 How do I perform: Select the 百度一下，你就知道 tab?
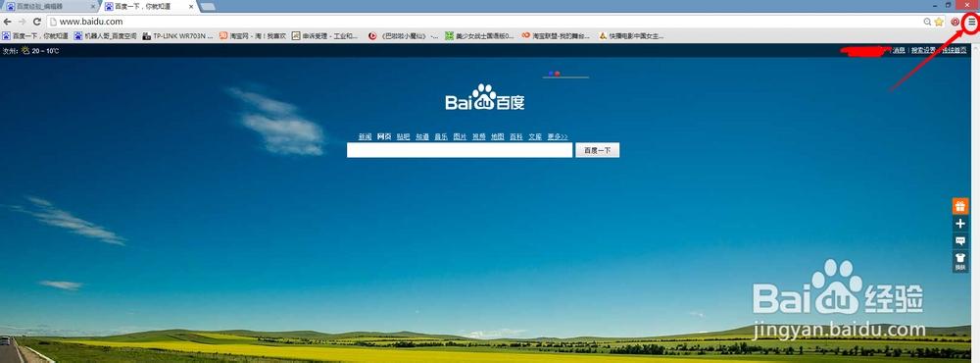pos(149,6)
